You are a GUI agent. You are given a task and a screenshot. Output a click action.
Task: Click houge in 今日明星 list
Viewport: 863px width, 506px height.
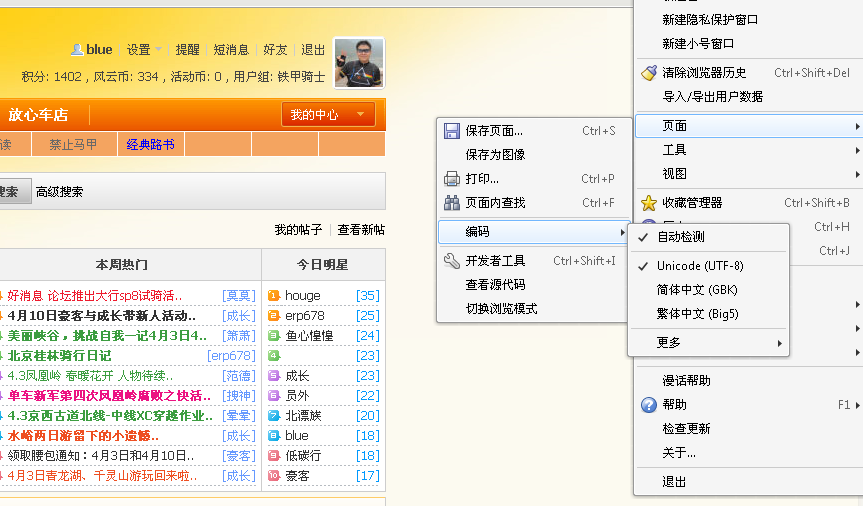[x=303, y=296]
